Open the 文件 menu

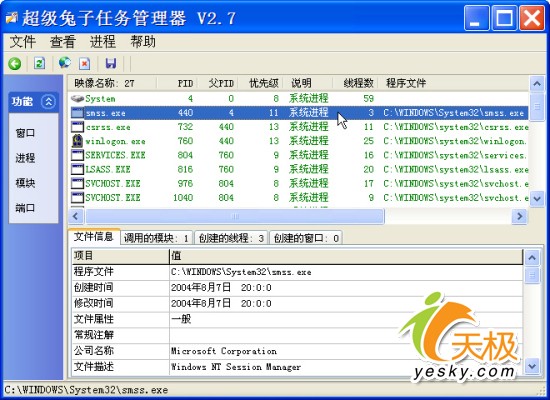22,42
